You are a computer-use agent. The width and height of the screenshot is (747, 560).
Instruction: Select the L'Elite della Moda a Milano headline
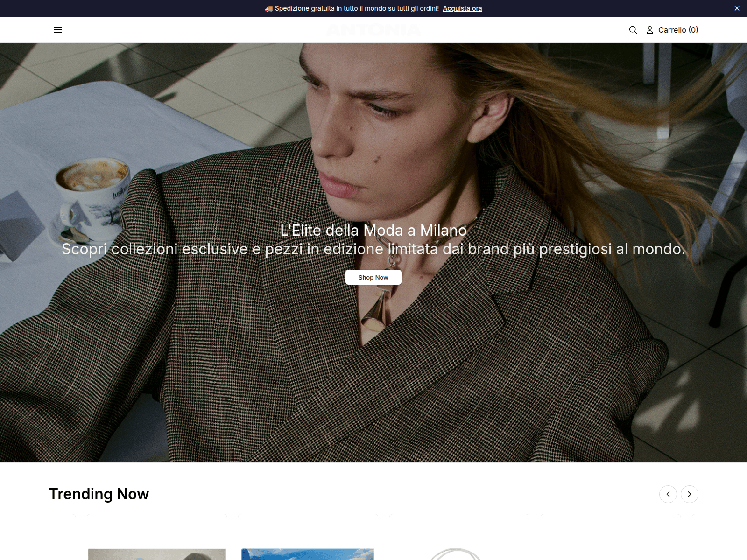click(373, 230)
